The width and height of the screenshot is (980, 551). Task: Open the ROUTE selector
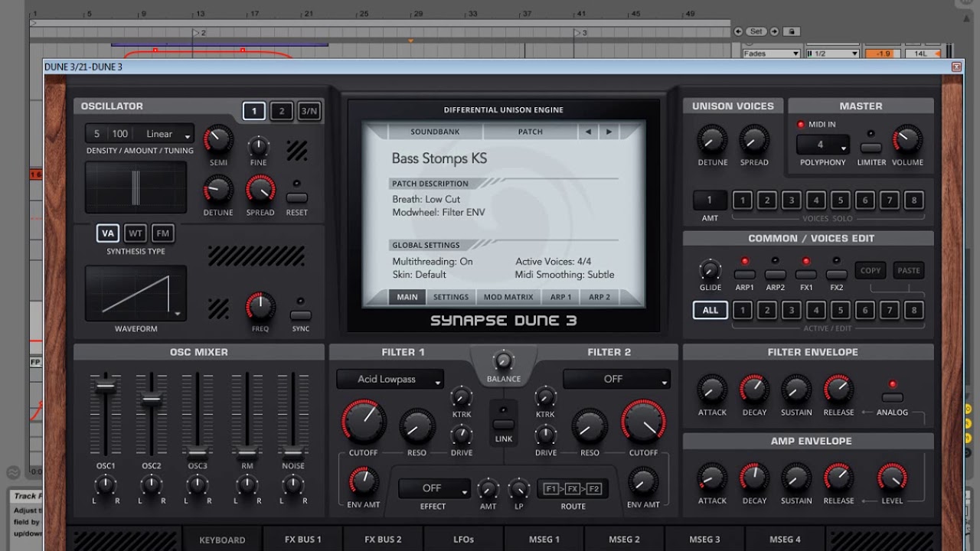pos(573,489)
